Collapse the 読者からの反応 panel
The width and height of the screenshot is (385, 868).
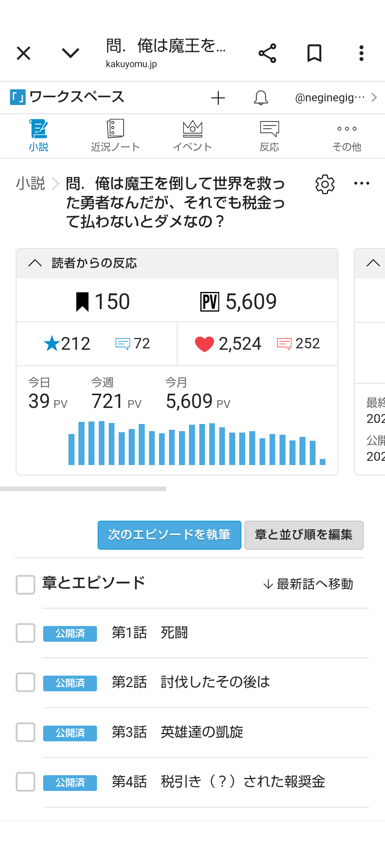coord(35,263)
